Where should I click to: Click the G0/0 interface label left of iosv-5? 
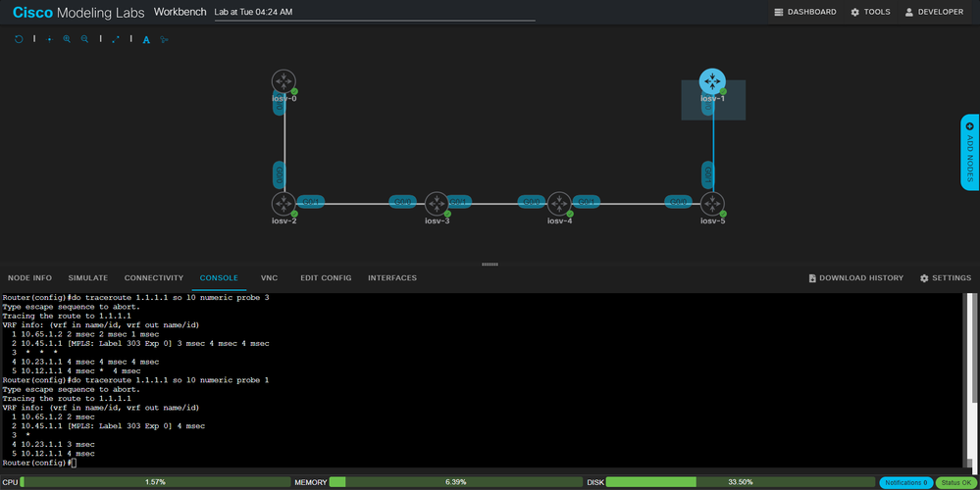[x=678, y=202]
